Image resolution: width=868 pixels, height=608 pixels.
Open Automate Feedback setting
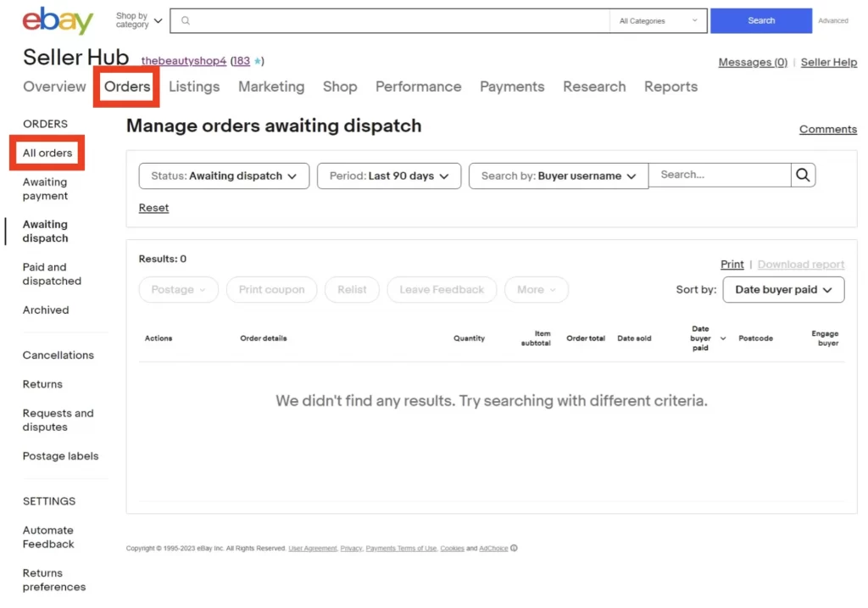pyautogui.click(x=48, y=537)
